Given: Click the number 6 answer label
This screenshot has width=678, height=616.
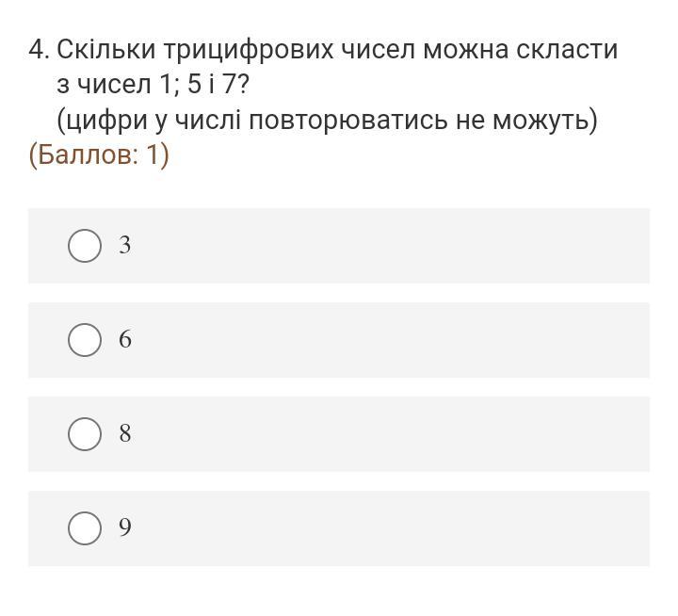Looking at the screenshot, I should tap(125, 340).
